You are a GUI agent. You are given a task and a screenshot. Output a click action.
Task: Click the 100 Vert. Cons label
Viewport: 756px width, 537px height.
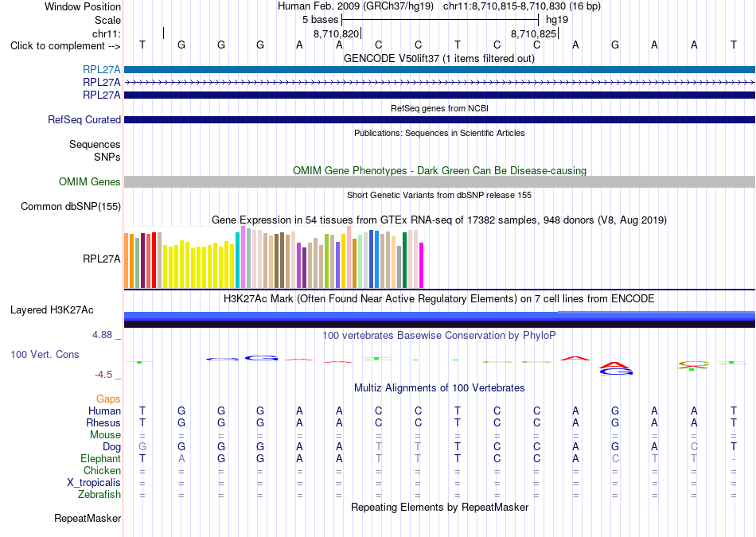pyautogui.click(x=45, y=354)
